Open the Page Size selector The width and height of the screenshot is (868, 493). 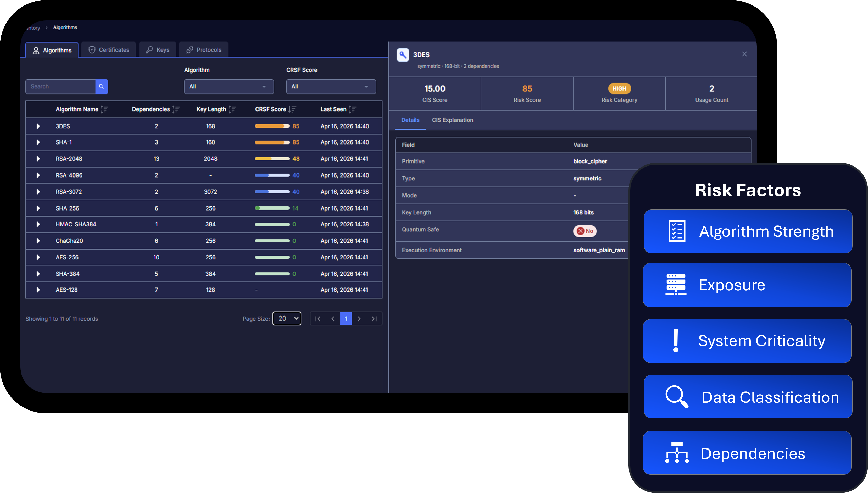pos(287,318)
